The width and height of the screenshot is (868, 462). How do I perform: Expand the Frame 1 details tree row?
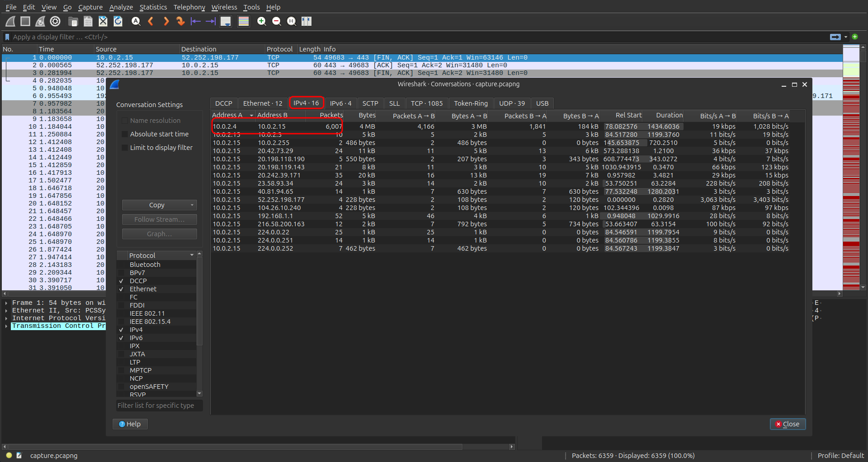(6, 303)
